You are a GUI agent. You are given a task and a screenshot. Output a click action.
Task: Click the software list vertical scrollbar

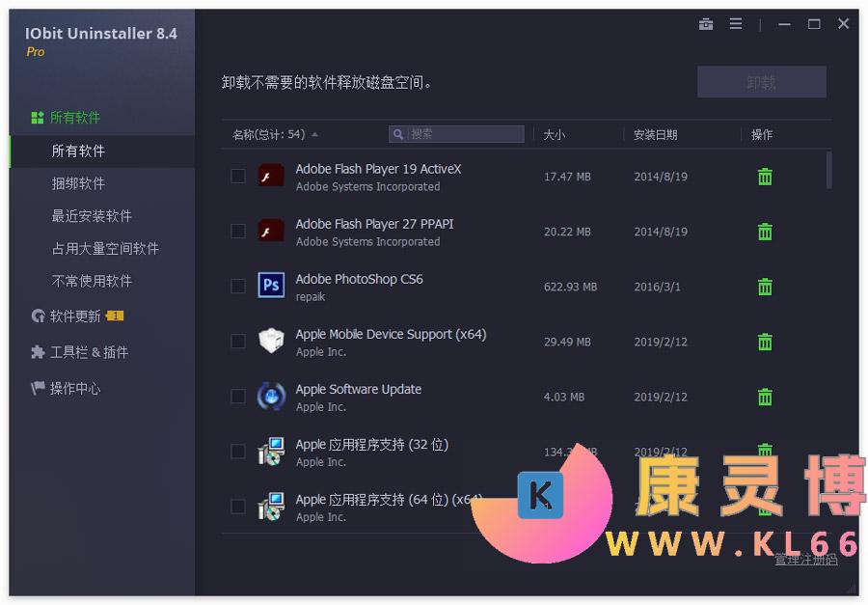828,171
